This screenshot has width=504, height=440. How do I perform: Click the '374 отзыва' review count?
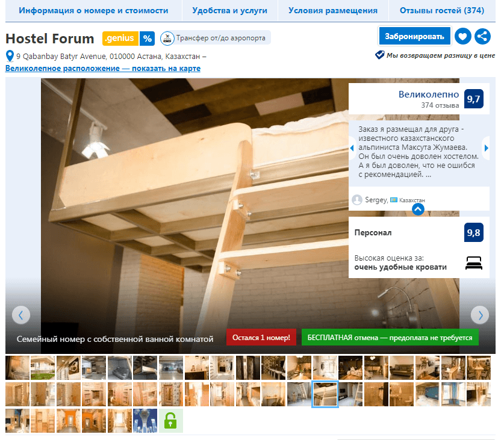pyautogui.click(x=440, y=105)
